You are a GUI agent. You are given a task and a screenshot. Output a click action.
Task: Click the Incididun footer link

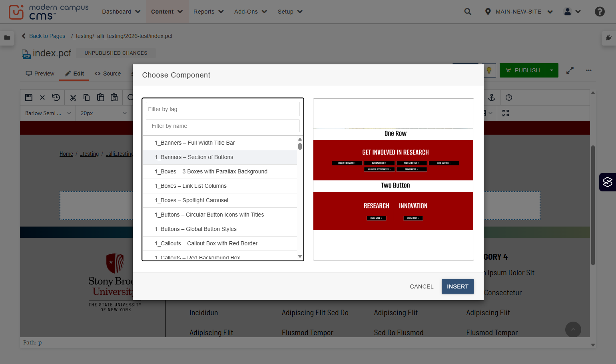[x=204, y=313]
